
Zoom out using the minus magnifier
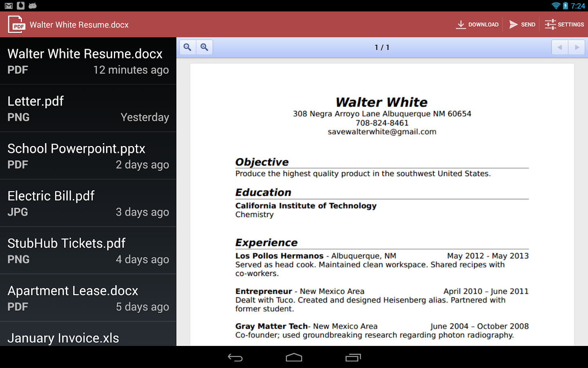coord(187,47)
